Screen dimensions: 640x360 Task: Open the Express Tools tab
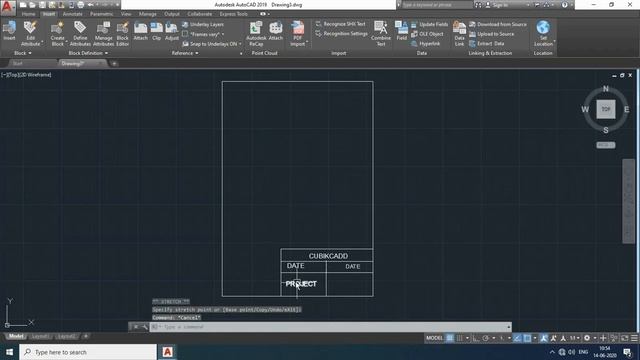pos(233,14)
